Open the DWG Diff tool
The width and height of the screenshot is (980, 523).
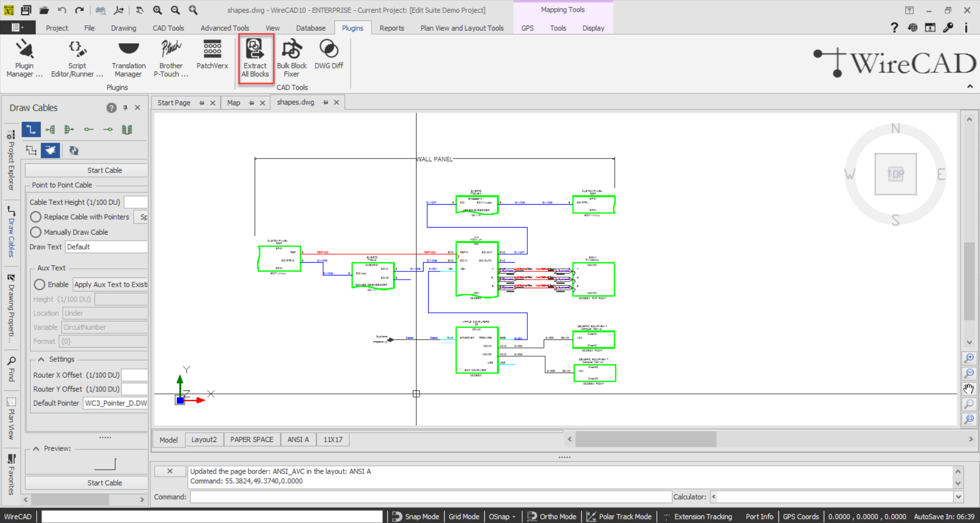tap(329, 55)
